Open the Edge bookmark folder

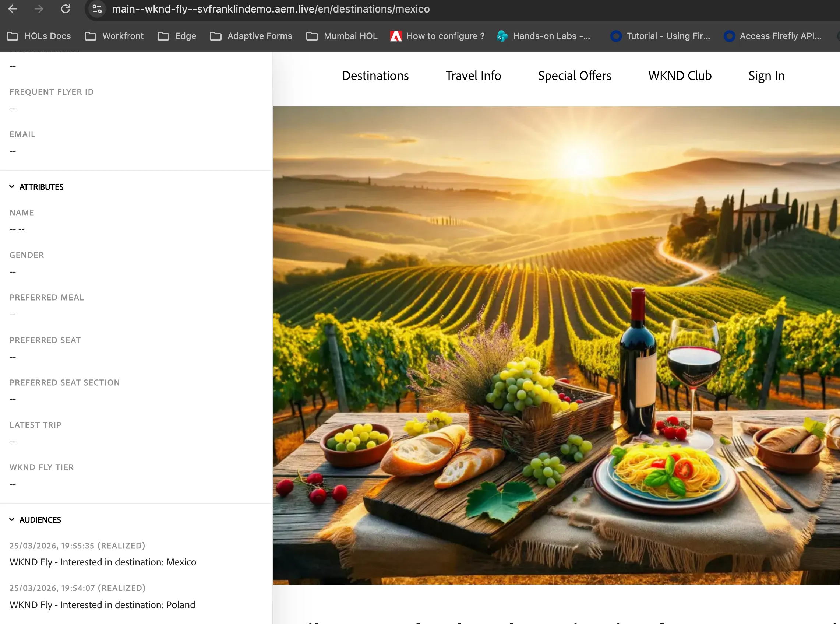point(177,36)
